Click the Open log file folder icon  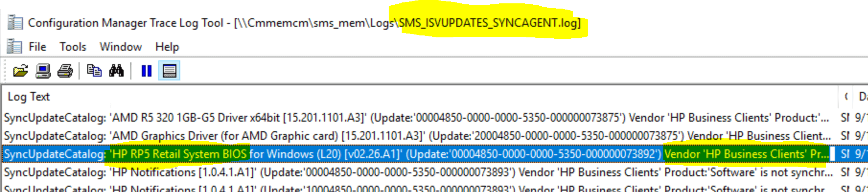click(x=20, y=71)
